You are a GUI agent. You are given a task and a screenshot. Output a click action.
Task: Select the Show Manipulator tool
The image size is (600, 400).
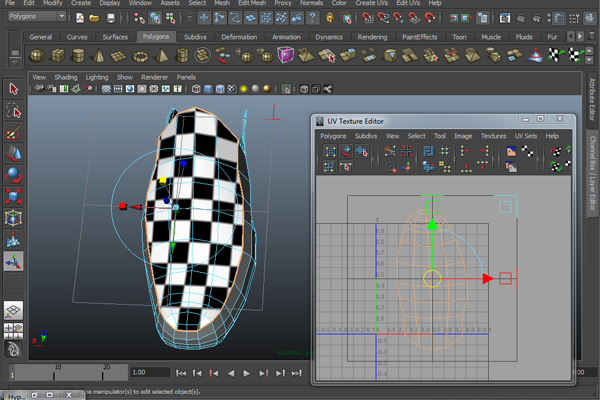coord(13,261)
